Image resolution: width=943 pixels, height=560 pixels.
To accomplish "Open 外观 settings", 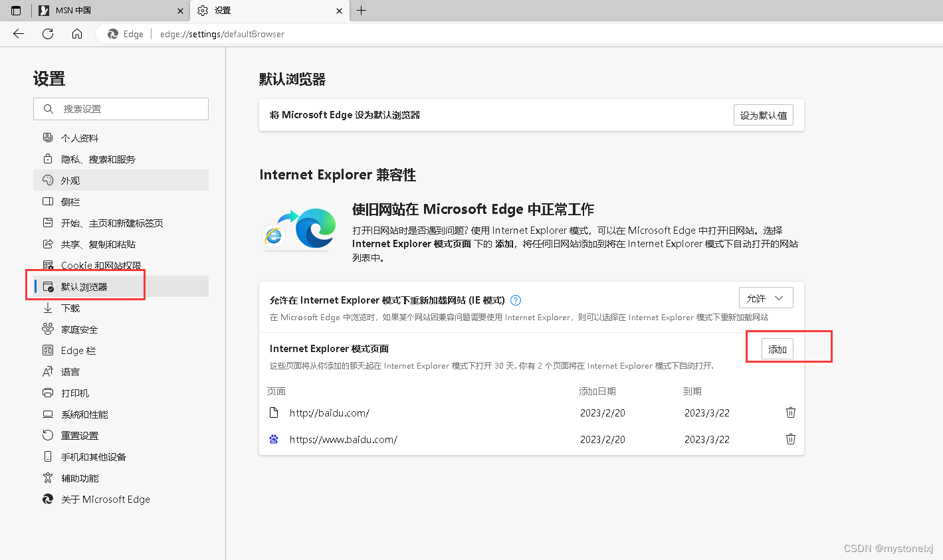I will (x=121, y=181).
